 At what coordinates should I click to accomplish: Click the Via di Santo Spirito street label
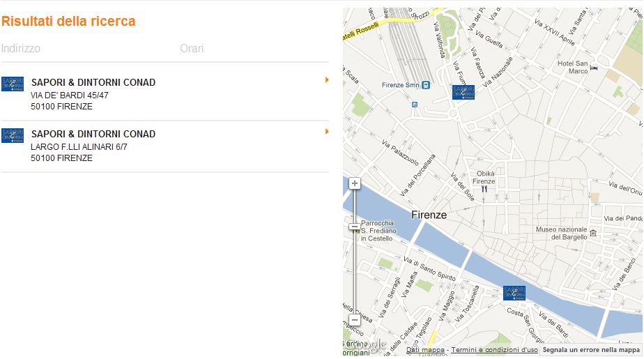[x=429, y=269]
